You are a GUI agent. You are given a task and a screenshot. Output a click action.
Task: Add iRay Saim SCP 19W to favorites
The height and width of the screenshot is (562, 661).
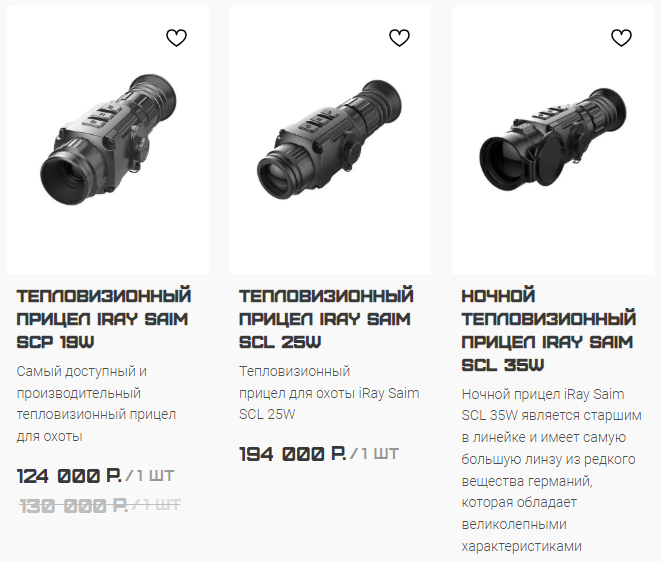176,38
